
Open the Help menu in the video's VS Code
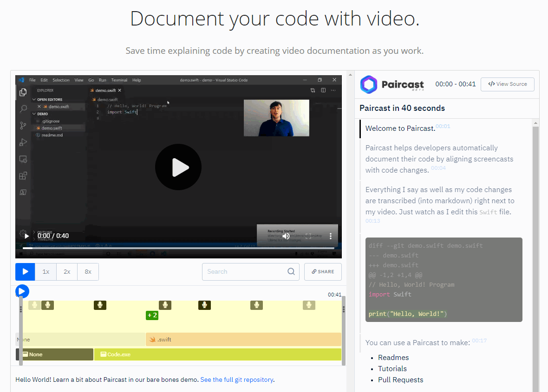[137, 80]
